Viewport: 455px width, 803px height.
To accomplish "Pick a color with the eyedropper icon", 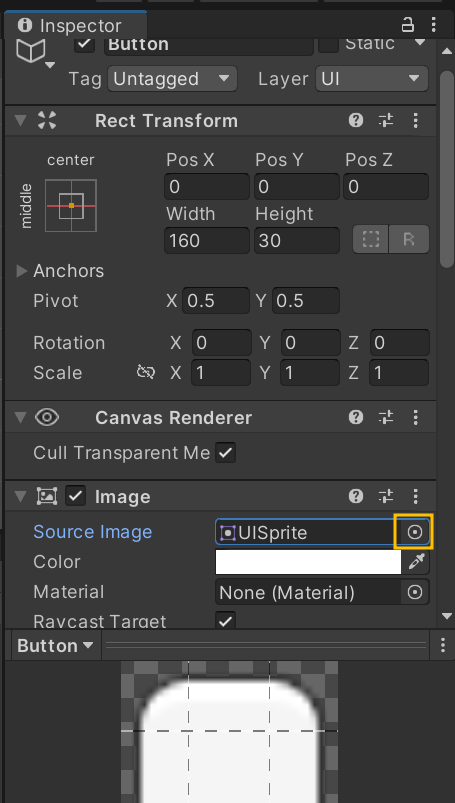I will pos(416,562).
